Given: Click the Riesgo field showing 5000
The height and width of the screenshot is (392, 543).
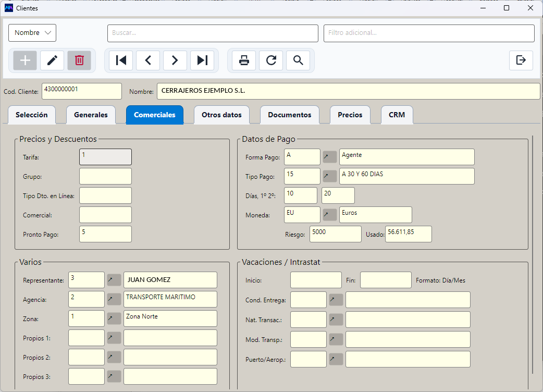Looking at the screenshot, I should [335, 234].
